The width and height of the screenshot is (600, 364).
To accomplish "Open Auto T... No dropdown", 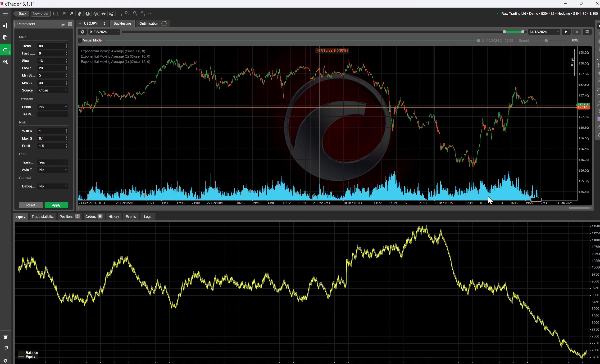I will tap(53, 170).
